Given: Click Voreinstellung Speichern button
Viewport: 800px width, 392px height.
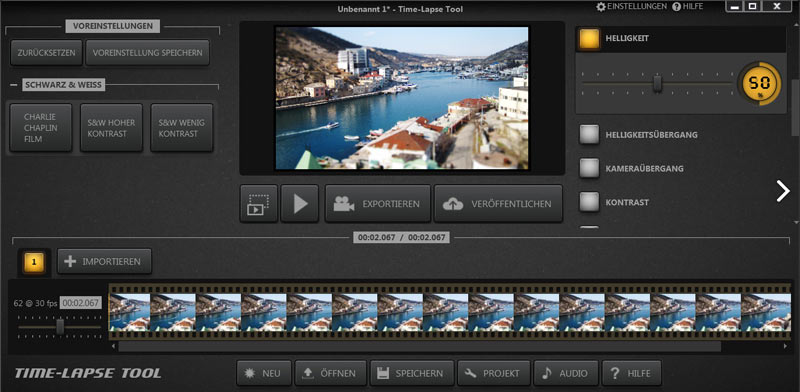Looking at the screenshot, I should (147, 53).
